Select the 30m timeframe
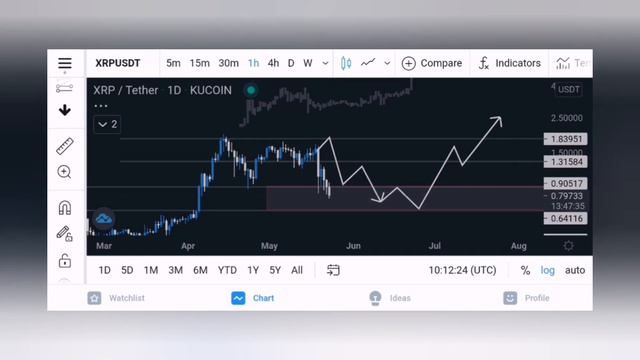640x360 pixels. (228, 63)
